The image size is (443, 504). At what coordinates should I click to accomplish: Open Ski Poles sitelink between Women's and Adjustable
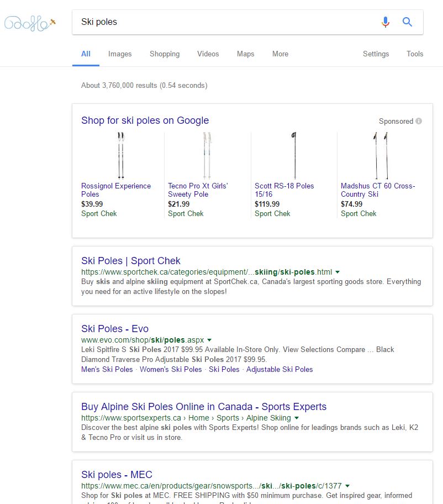(224, 370)
